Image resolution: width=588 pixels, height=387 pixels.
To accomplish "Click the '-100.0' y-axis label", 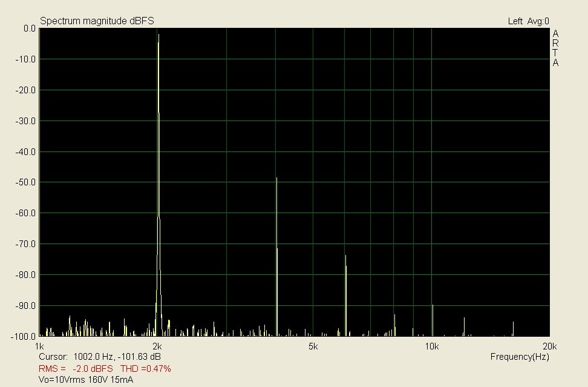I will click(24, 336).
